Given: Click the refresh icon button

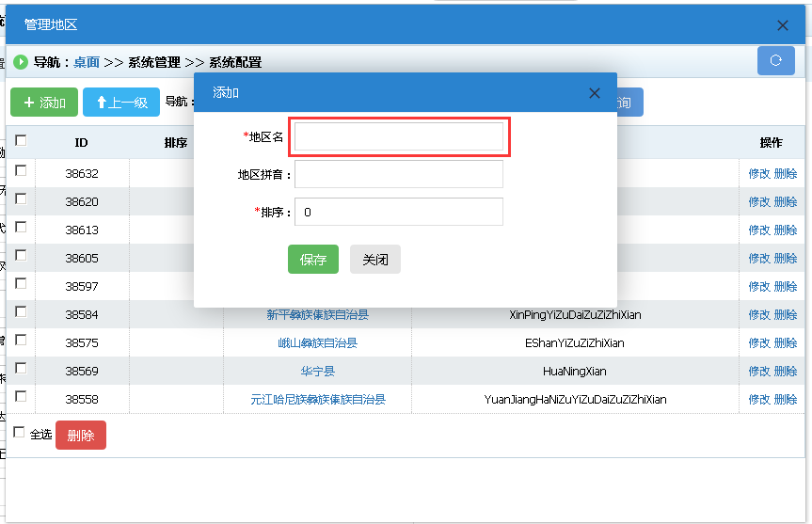Looking at the screenshot, I should pos(775,61).
